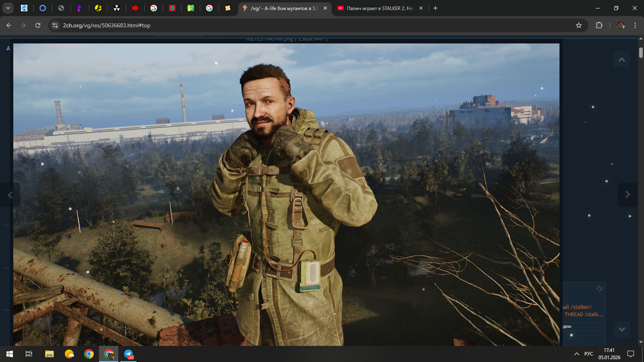Bookmark this page with the star icon
The height and width of the screenshot is (362, 644).
point(579,25)
